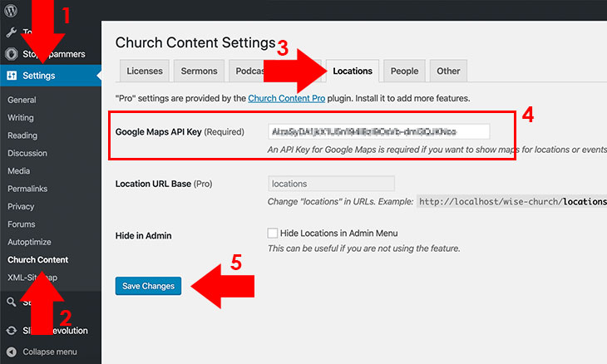Open the Settings menu

pyautogui.click(x=51, y=76)
